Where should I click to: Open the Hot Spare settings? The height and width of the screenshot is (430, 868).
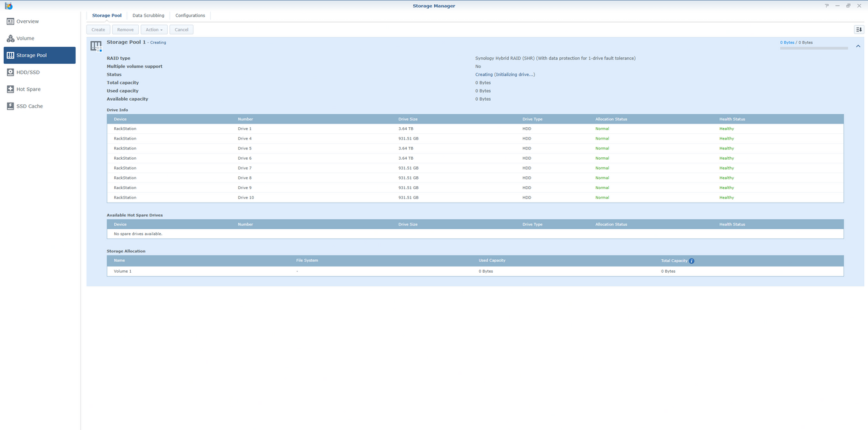click(28, 89)
